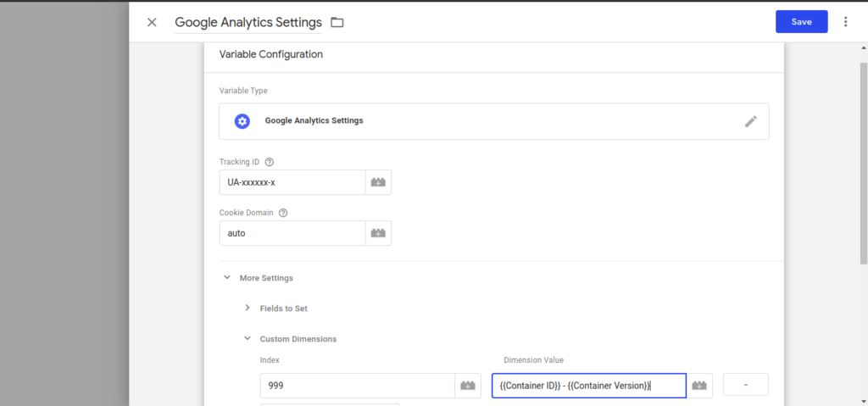Close the variable editor panel

tap(152, 22)
